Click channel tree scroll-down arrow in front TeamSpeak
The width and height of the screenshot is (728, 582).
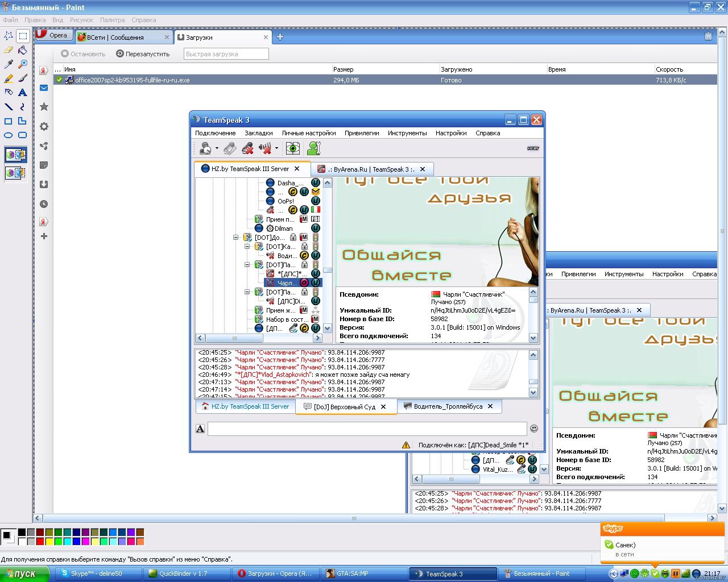tap(327, 328)
